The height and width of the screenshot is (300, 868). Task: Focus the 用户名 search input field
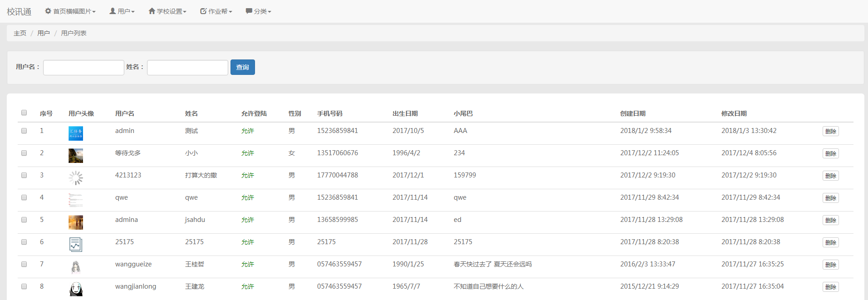coord(83,68)
